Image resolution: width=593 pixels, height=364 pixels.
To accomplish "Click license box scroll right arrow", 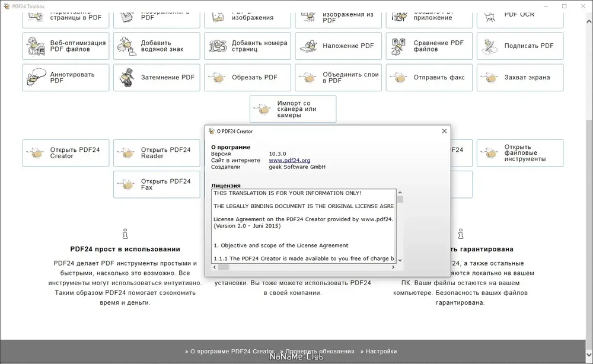I will [x=393, y=267].
